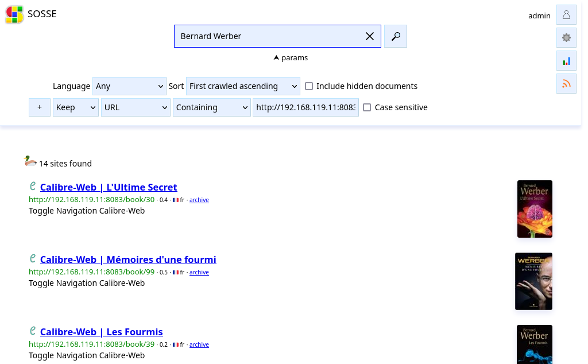Image resolution: width=588 pixels, height=364 pixels.
Task: Open the Containing operator dropdown
Action: [212, 107]
